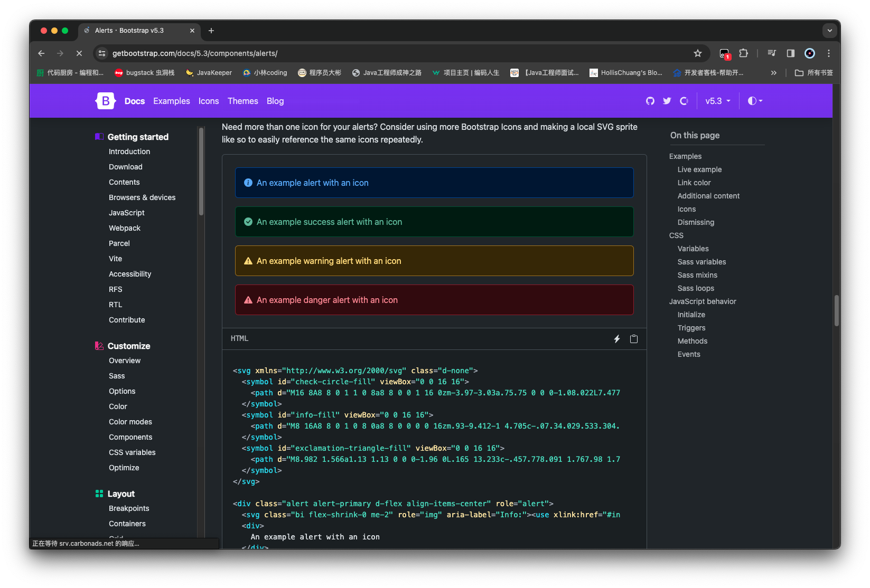Viewport: 870px width, 588px height.
Task: Open the browser extensions puzzle icon
Action: tap(744, 53)
